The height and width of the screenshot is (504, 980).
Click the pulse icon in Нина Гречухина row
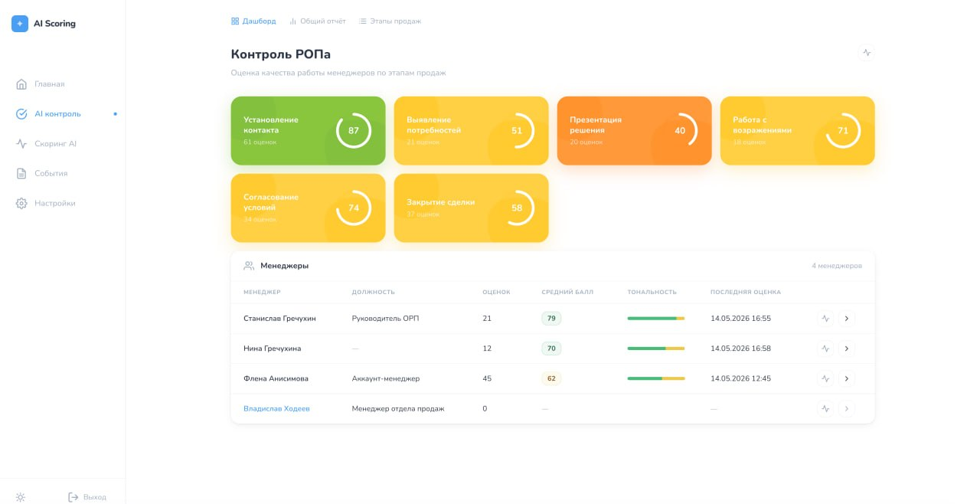(x=825, y=349)
